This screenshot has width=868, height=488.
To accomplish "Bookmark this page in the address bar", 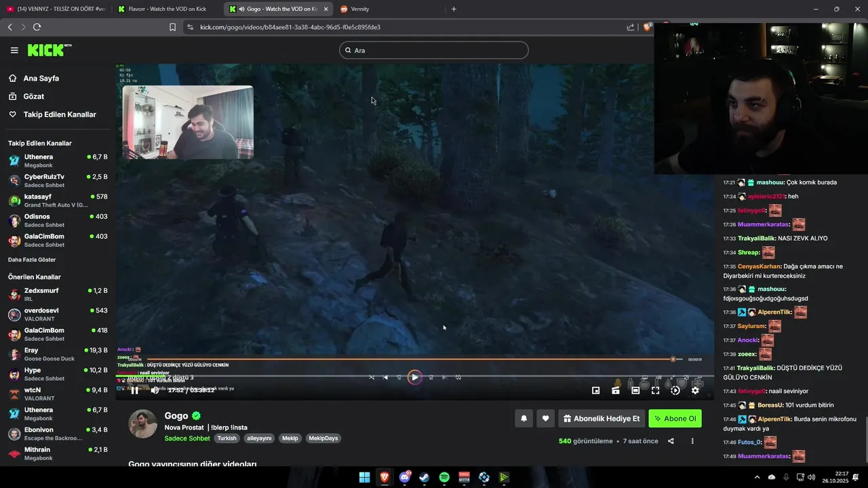I will pos(172,27).
